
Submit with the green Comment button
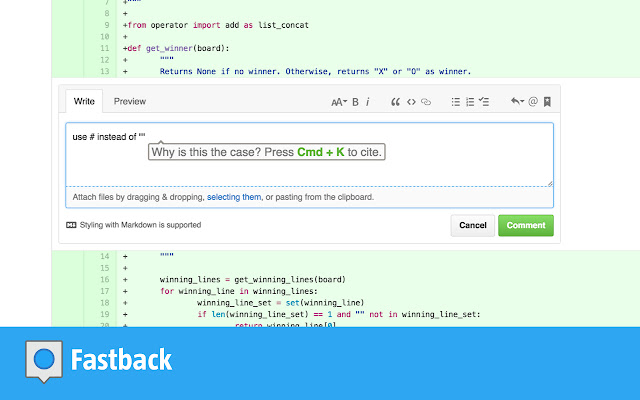526,225
